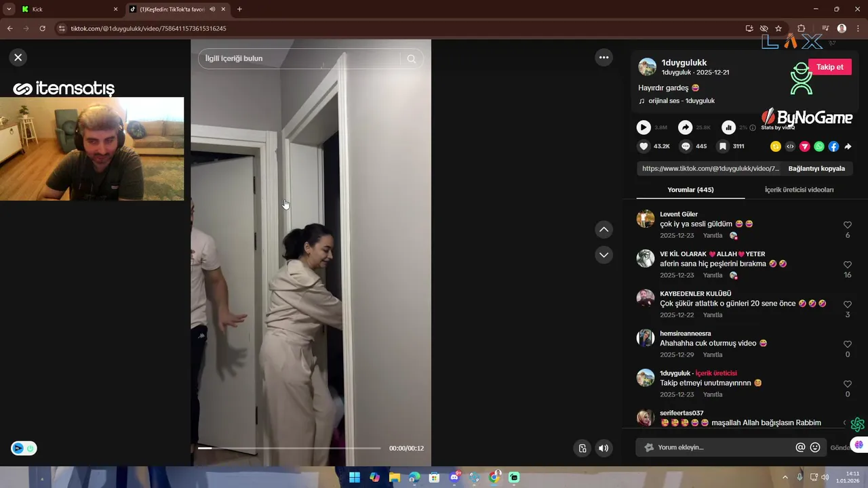Mention a user with the @ icon
The width and height of the screenshot is (868, 488).
click(800, 447)
